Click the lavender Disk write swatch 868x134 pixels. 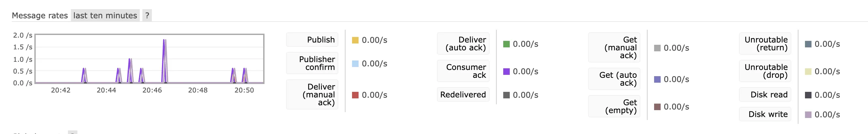tap(808, 115)
